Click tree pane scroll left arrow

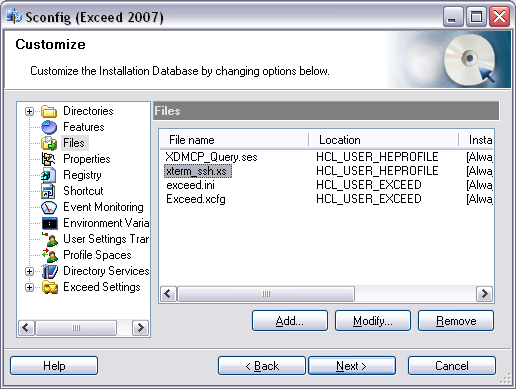click(26, 328)
